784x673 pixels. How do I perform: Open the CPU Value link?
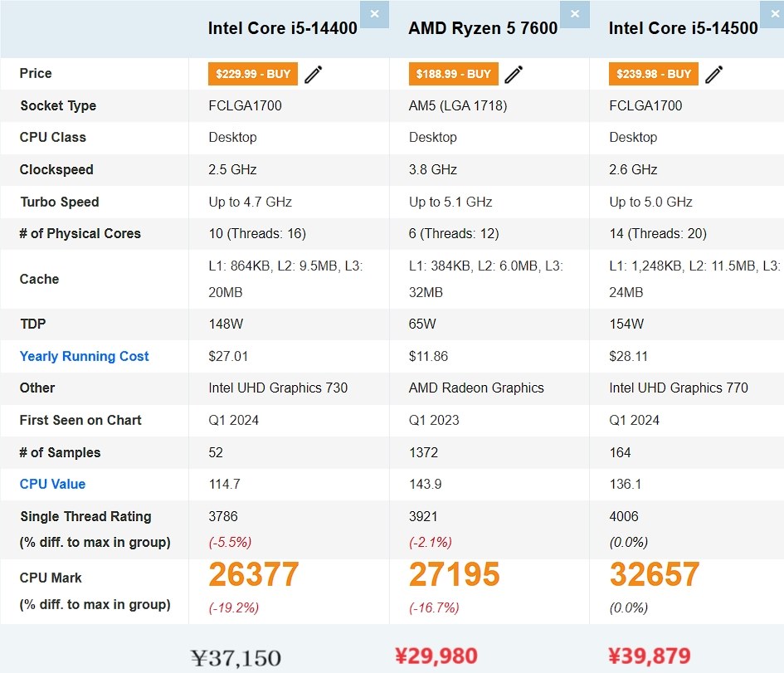(52, 484)
